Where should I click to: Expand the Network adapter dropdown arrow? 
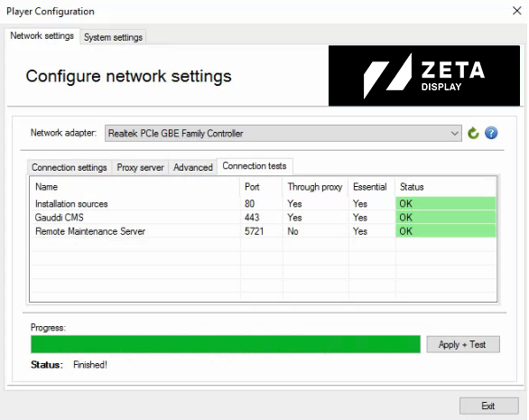454,134
